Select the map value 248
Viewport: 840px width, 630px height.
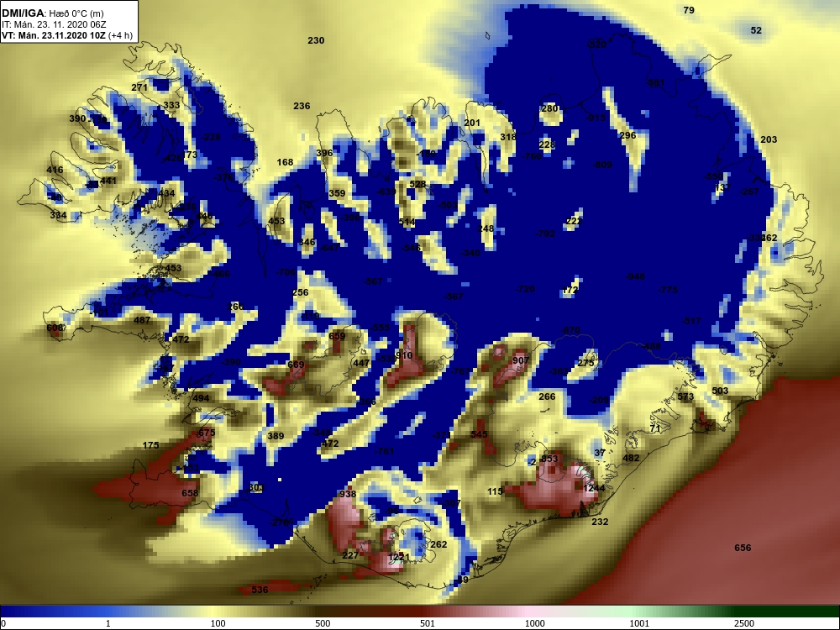click(x=486, y=228)
